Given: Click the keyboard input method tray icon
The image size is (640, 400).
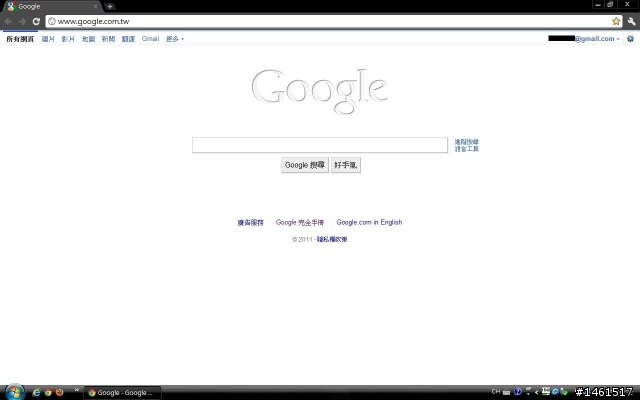Looking at the screenshot, I should pyautogui.click(x=507, y=392).
